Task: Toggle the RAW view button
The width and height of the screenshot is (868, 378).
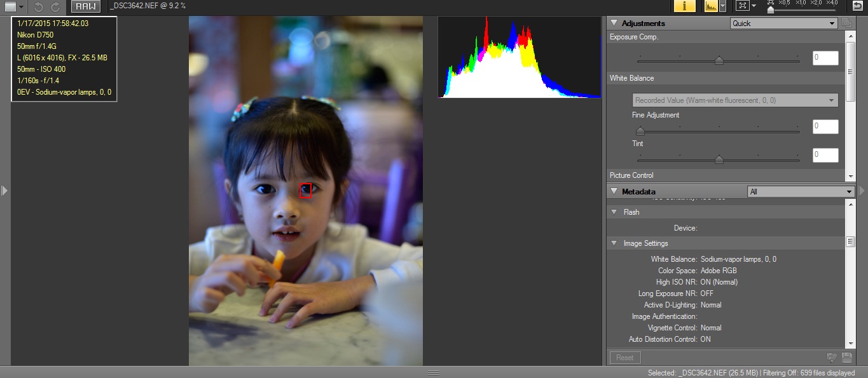Action: [85, 6]
